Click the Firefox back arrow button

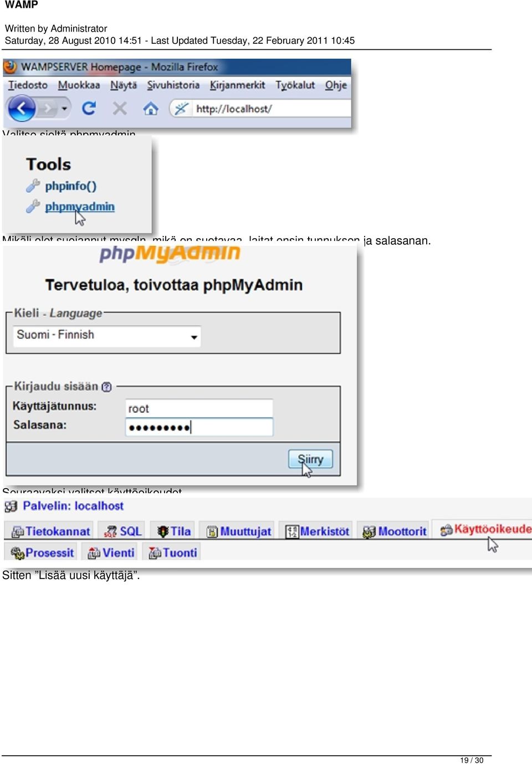point(22,108)
